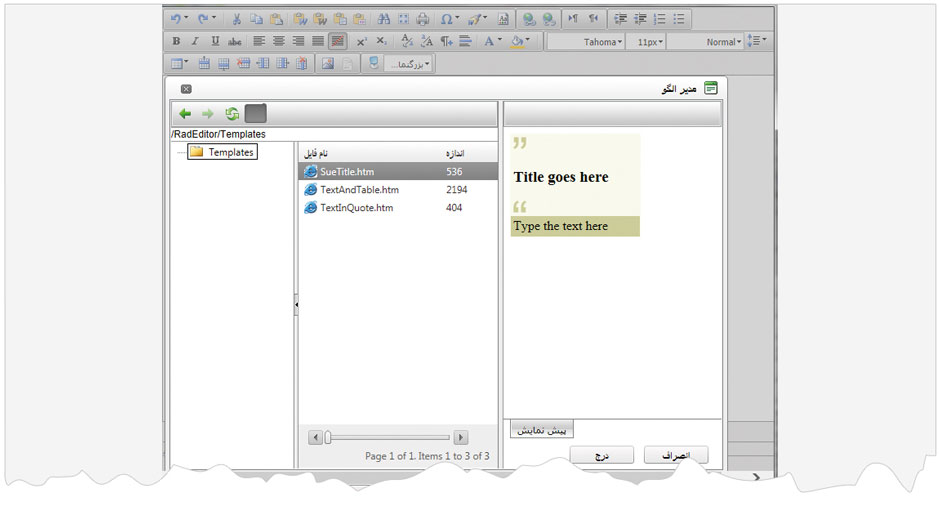Center-align the text
This screenshot has width=940, height=513.
tap(279, 41)
